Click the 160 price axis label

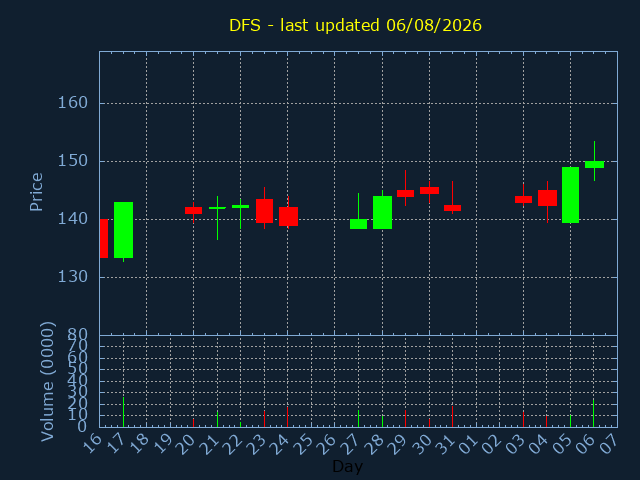tap(73, 103)
